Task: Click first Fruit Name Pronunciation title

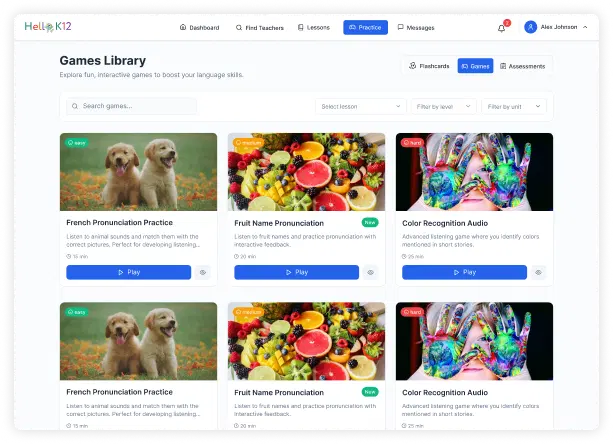Action: click(x=279, y=223)
